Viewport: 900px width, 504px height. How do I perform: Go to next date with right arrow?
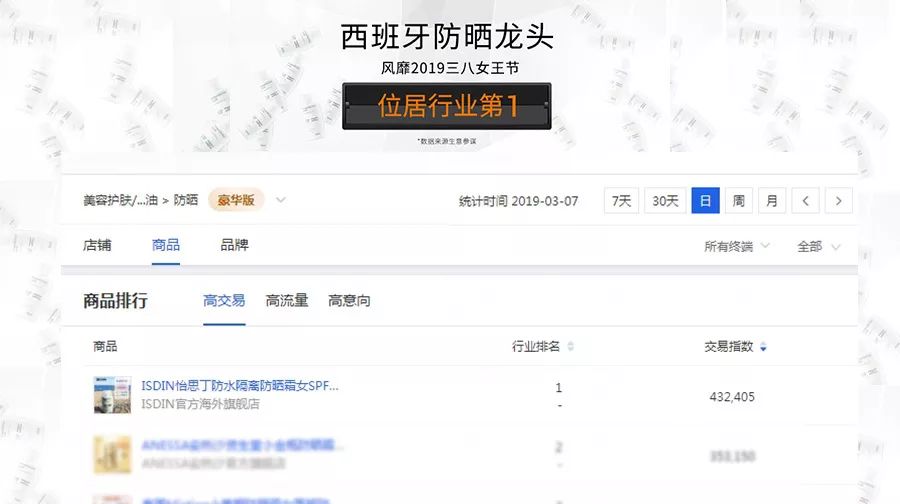pyautogui.click(x=839, y=201)
